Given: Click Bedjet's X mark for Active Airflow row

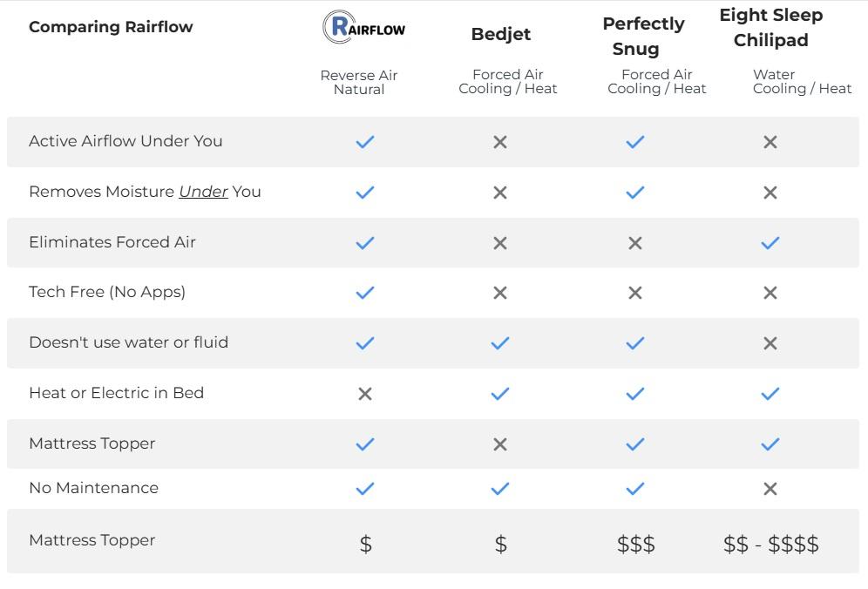Looking at the screenshot, I should click(x=500, y=142).
